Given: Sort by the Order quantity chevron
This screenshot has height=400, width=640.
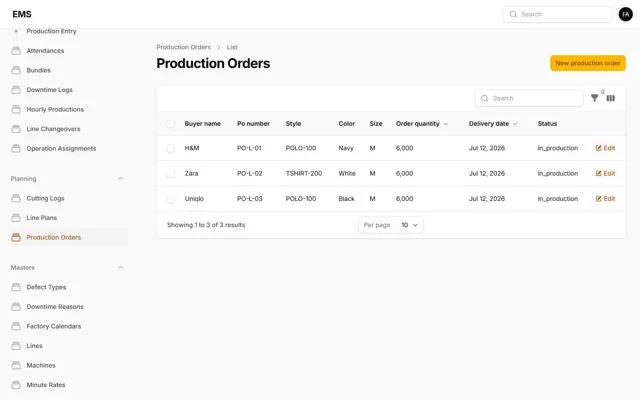Looking at the screenshot, I should point(446,124).
